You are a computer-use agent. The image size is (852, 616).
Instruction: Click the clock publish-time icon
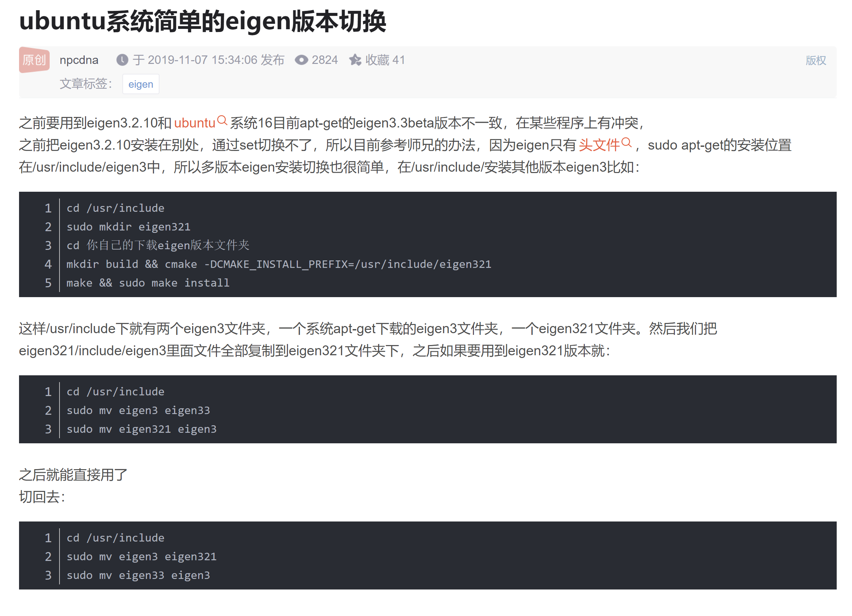tap(122, 60)
